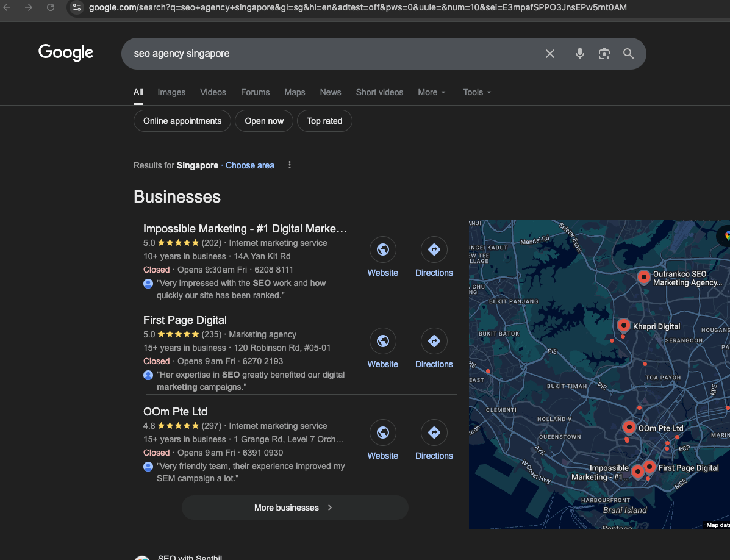Get directions icon for OOm Pte Ltd

point(434,433)
